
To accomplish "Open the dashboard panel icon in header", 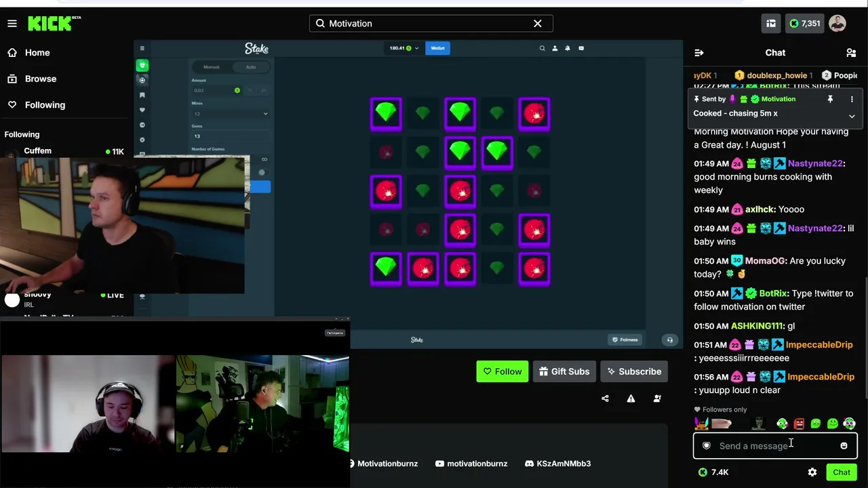I will (x=771, y=24).
